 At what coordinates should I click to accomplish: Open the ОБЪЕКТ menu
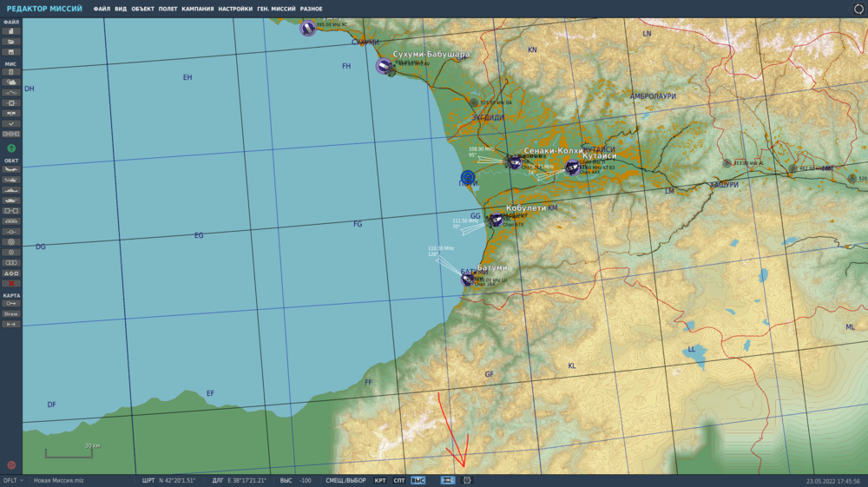pos(142,9)
